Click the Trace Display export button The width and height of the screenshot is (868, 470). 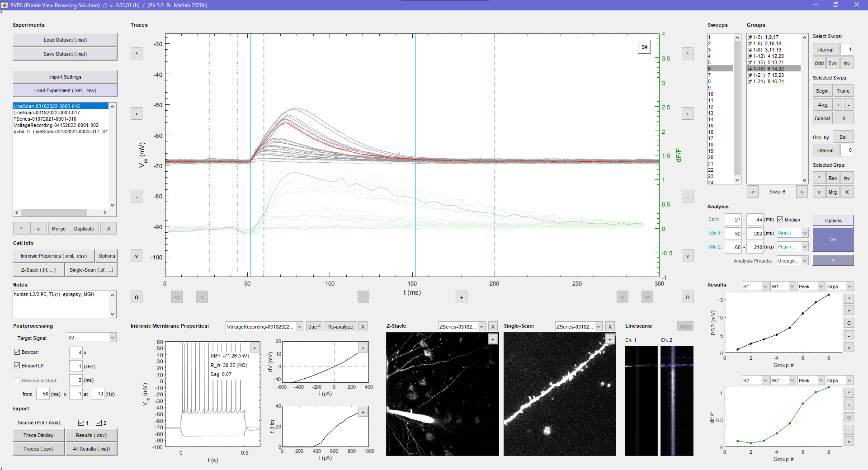coord(38,435)
